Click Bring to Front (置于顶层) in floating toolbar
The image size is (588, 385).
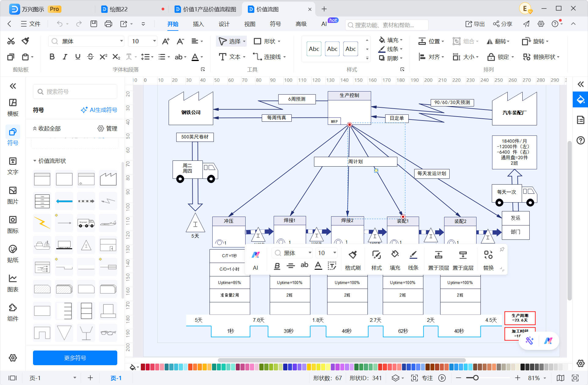coord(438,260)
